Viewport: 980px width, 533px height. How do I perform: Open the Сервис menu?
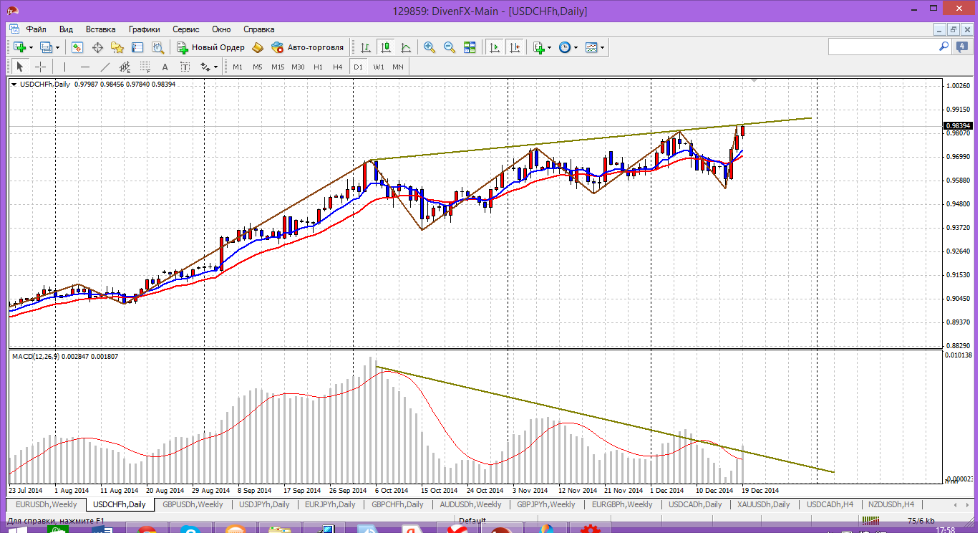pos(186,29)
